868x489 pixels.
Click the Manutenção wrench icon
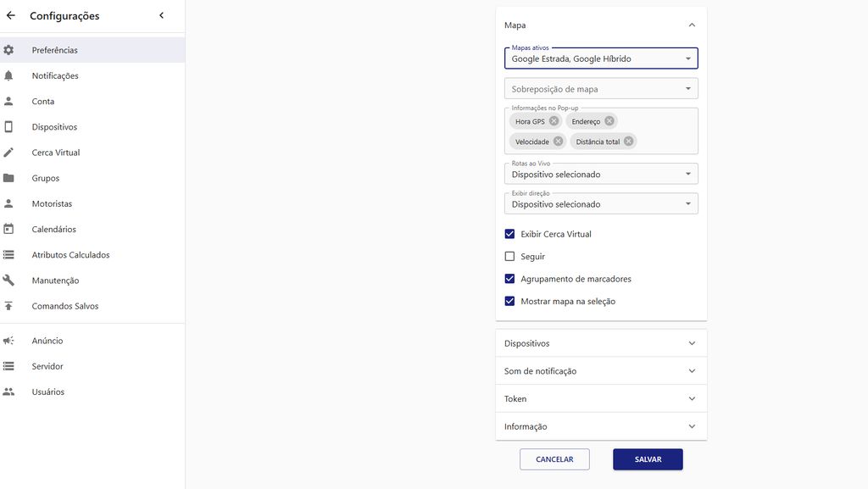[x=8, y=281]
